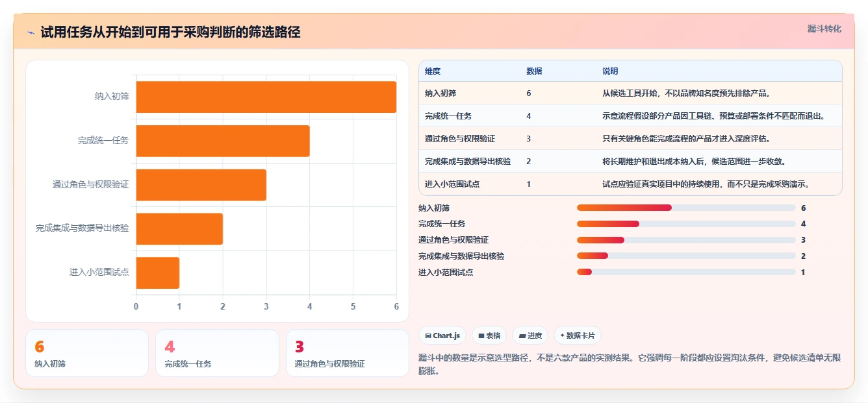Viewport: 868px width, 403px height.
Task: Click the 纳入初筛 progress bar
Action: [686, 208]
